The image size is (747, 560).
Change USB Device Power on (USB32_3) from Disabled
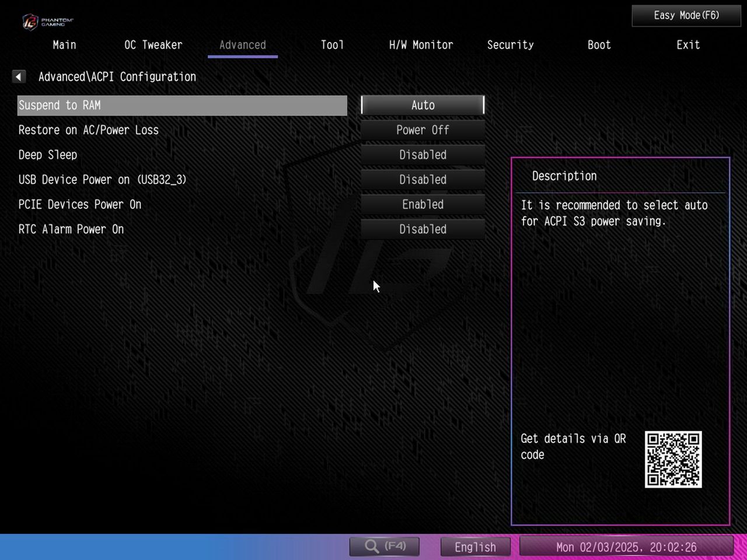(423, 180)
